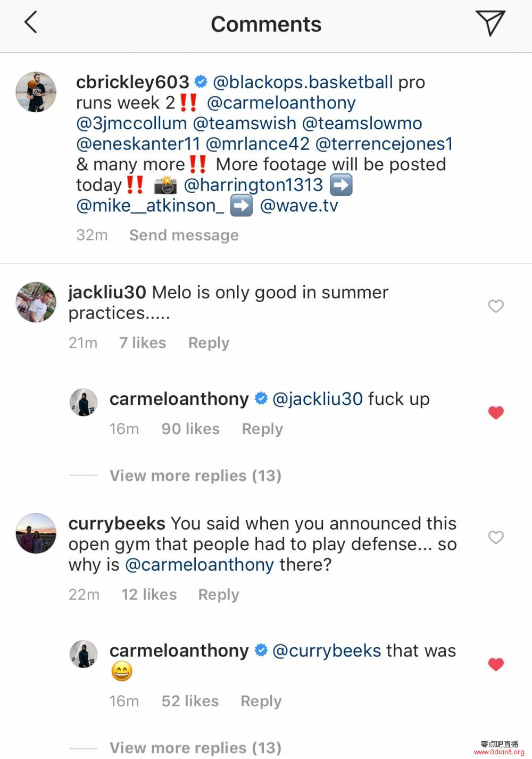This screenshot has height=759, width=532.
Task: Unlike carmeloanthony's reply to jackliu30
Action: click(496, 413)
